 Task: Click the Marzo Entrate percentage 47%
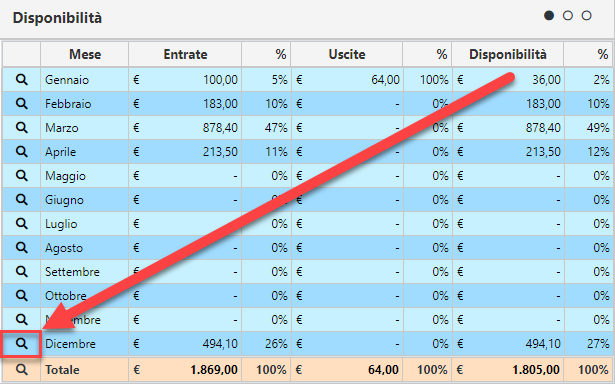(x=276, y=127)
